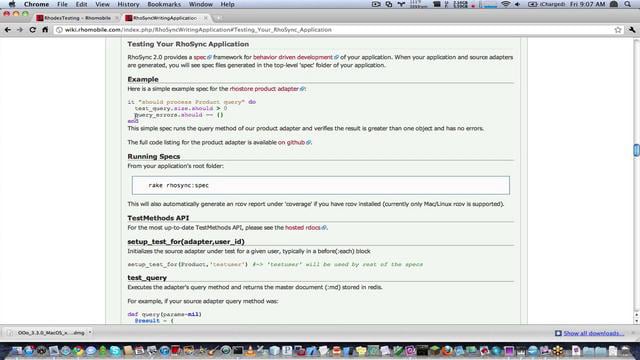
Task: Click the 'Example' heading
Action: [x=143, y=79]
